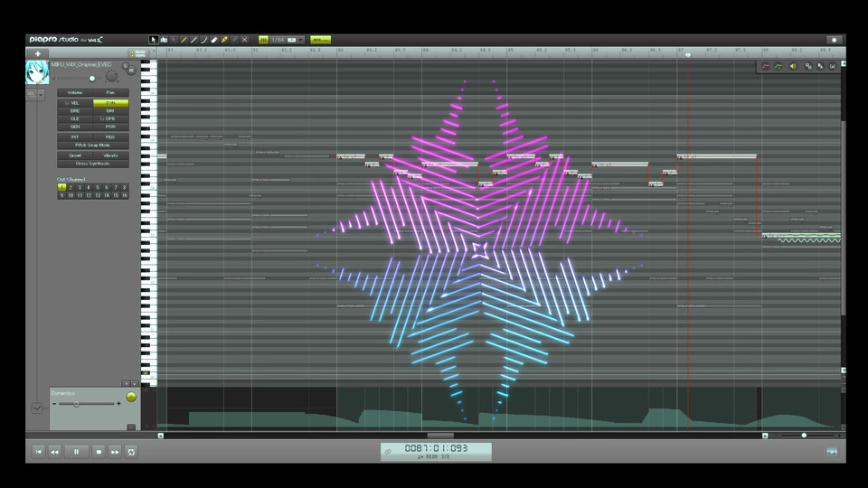Viewport: 868px width, 488px height.
Task: Go to start with the rewind-to-beginning button
Action: click(38, 452)
